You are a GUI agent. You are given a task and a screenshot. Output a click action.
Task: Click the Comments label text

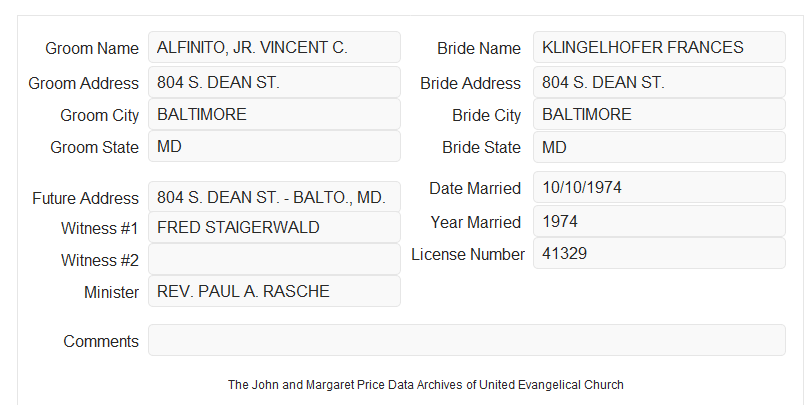tap(101, 341)
